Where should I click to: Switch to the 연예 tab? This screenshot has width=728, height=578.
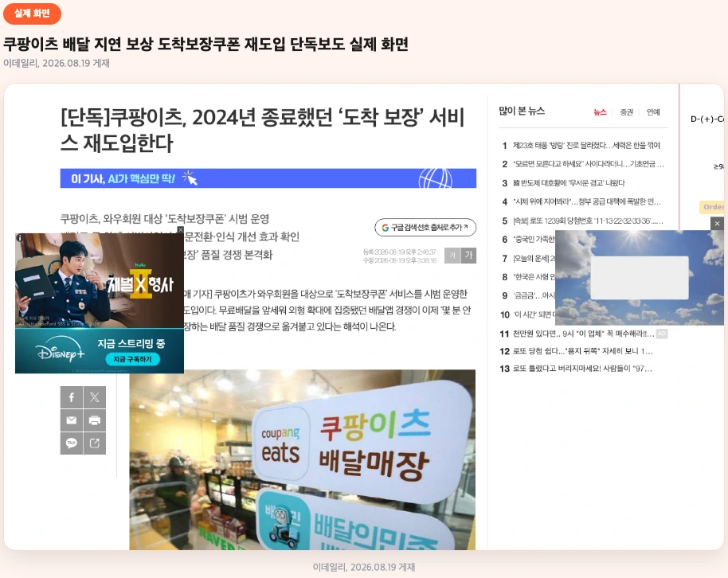tap(653, 112)
